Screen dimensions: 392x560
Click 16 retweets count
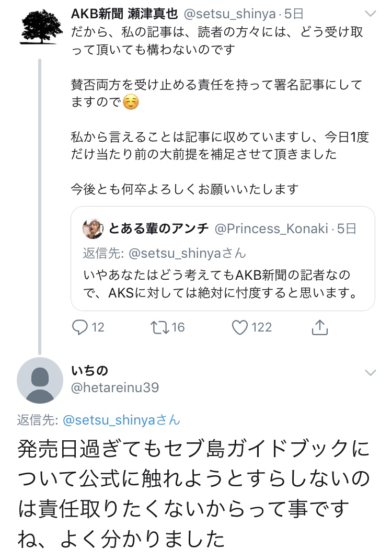pos(178,327)
